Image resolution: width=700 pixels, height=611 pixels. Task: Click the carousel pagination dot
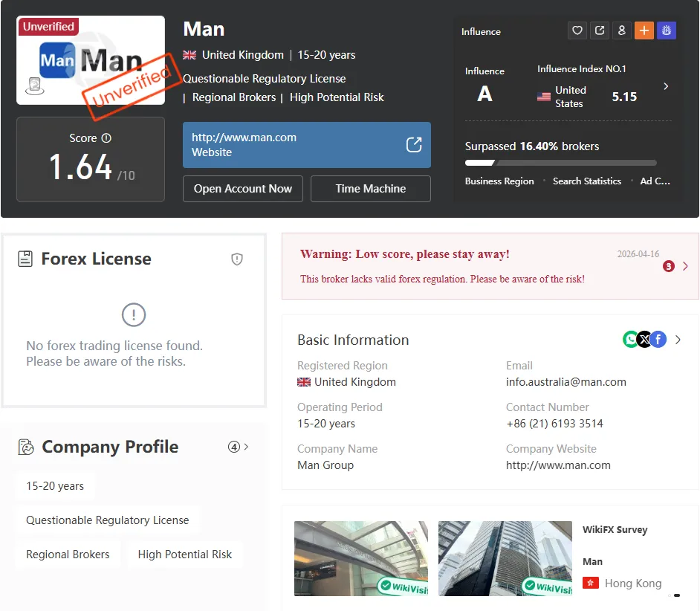[x=677, y=595]
